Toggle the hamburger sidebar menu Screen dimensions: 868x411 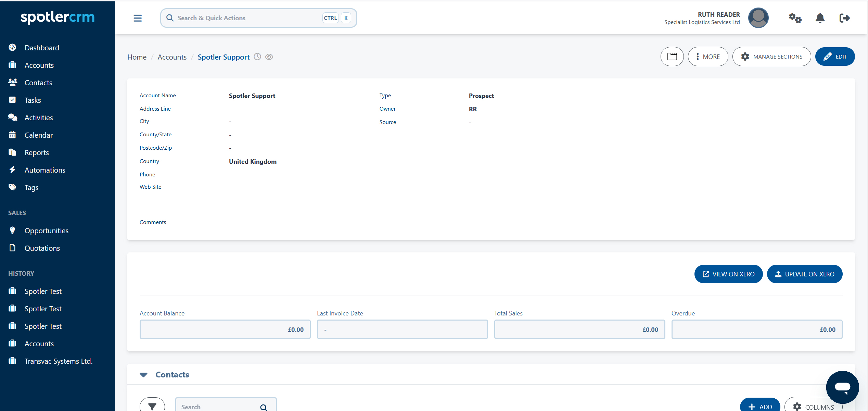click(138, 18)
